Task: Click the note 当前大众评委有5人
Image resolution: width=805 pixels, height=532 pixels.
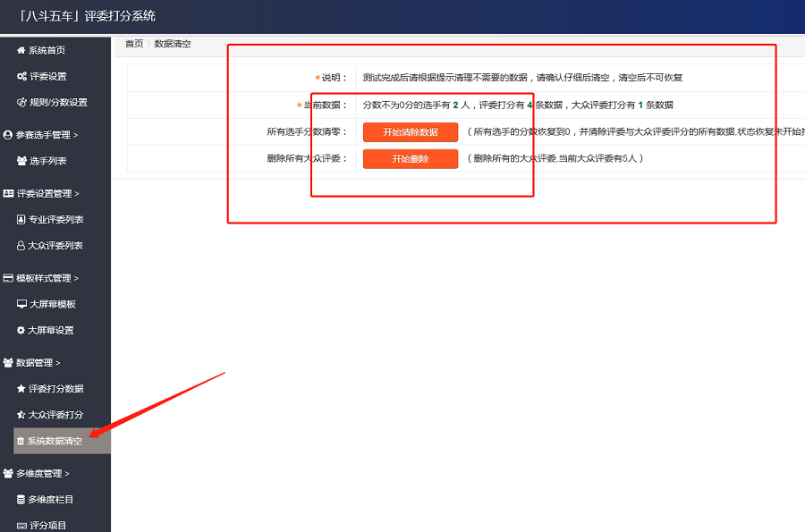Action: click(597, 158)
